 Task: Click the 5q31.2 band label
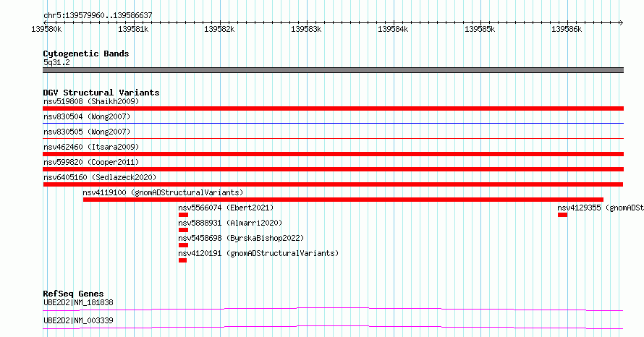click(56, 62)
